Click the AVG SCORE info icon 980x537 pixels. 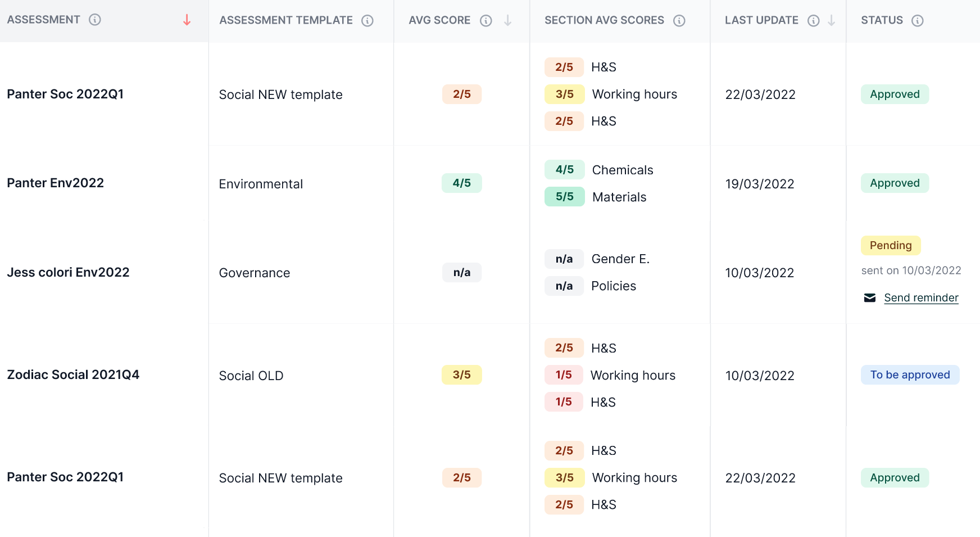pyautogui.click(x=486, y=21)
